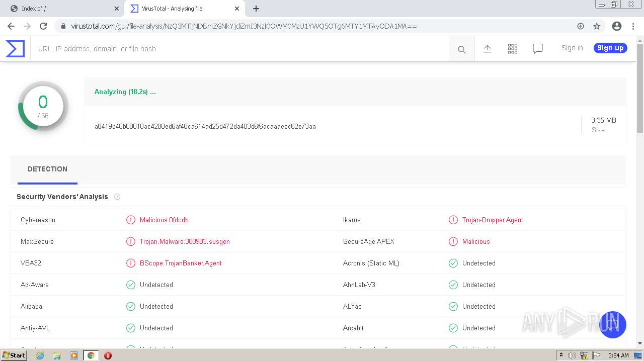Click the file hash text a8419b40b...
Screen dimensions: 644x362
click(x=205, y=126)
